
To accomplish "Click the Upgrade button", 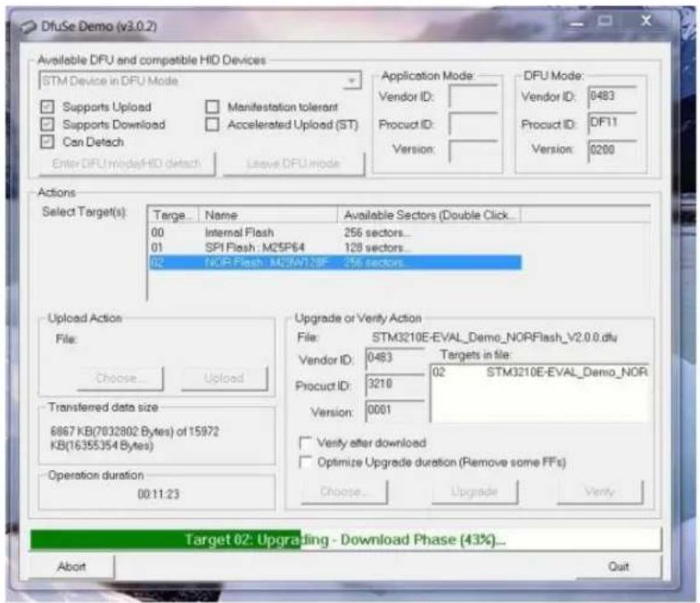I will coord(474,492).
